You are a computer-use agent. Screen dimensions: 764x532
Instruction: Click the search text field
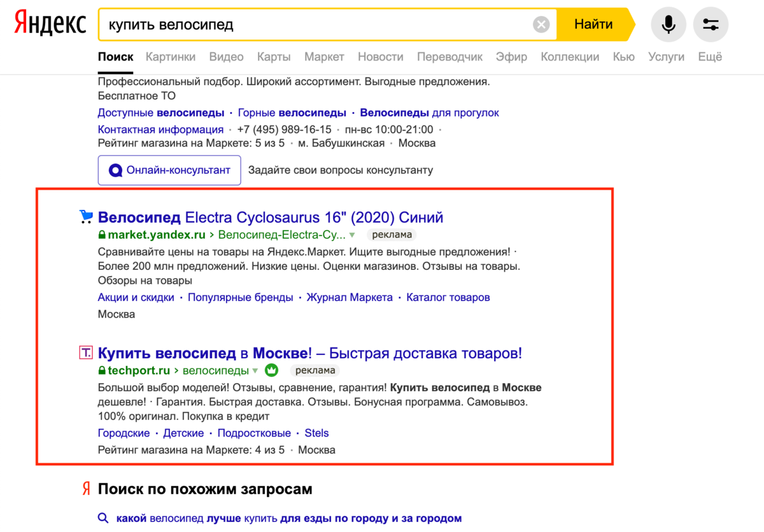pyautogui.click(x=318, y=25)
